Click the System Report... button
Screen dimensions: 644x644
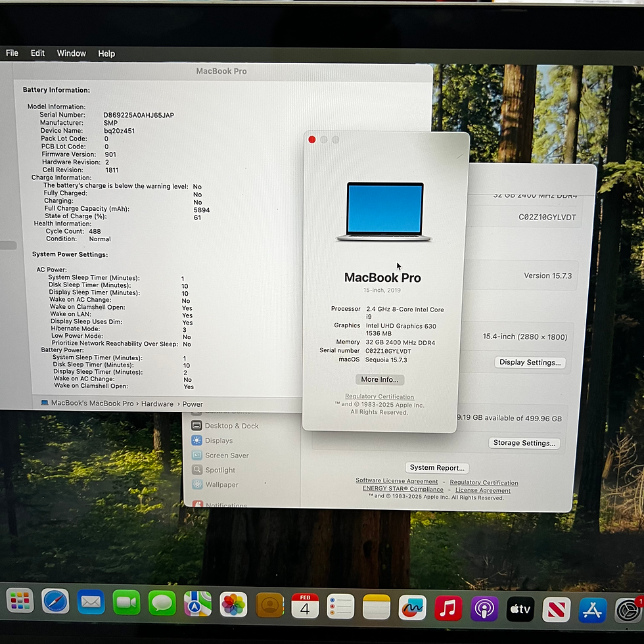pos(437,467)
